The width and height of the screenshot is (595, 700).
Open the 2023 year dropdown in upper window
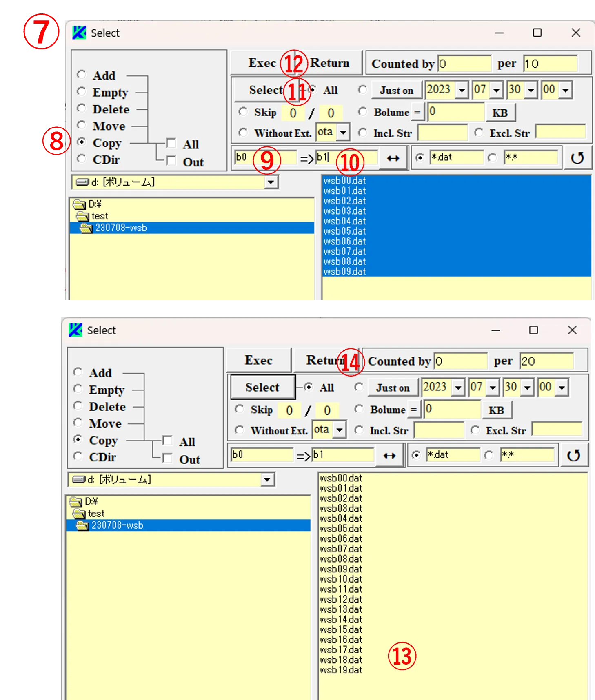coord(462,90)
